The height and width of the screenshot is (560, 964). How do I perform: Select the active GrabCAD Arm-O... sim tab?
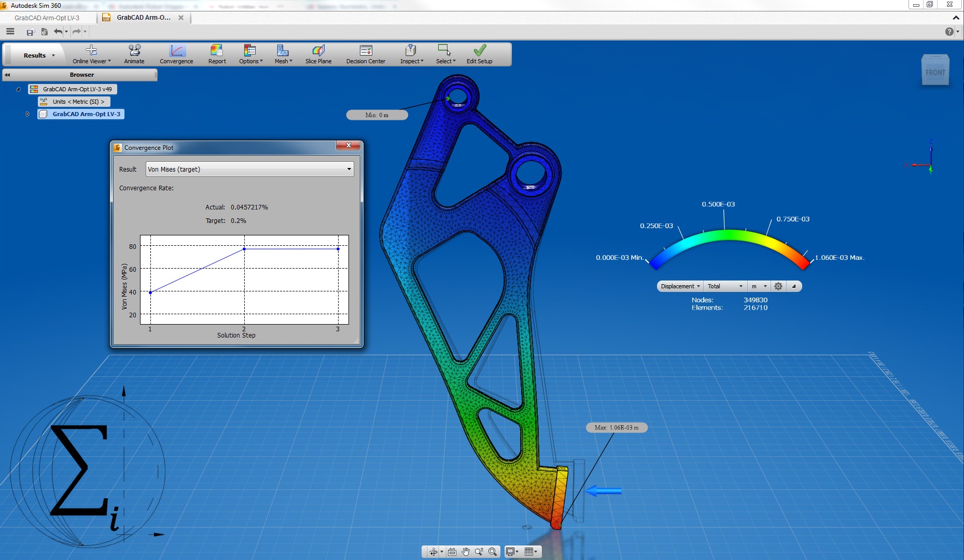coord(143,18)
